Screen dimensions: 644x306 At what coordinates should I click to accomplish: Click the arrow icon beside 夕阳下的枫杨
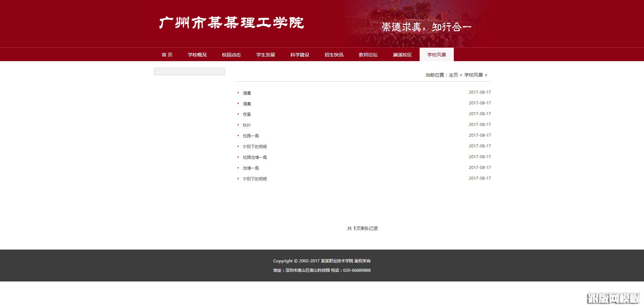click(239, 146)
